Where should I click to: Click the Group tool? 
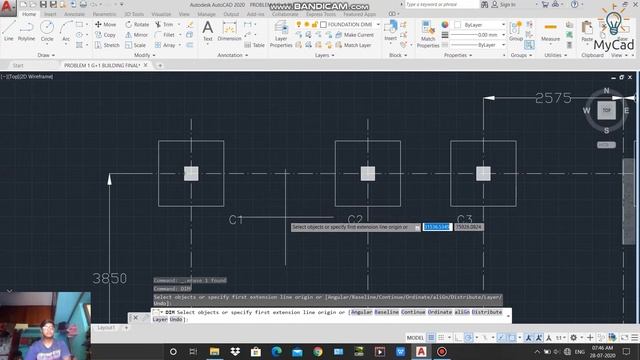pyautogui.click(x=516, y=31)
